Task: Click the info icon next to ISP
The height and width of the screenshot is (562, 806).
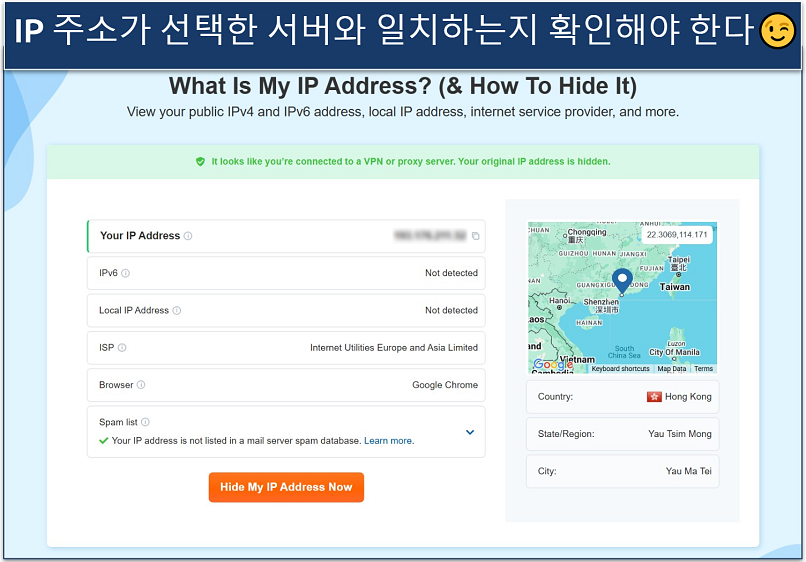Action: coord(122,348)
